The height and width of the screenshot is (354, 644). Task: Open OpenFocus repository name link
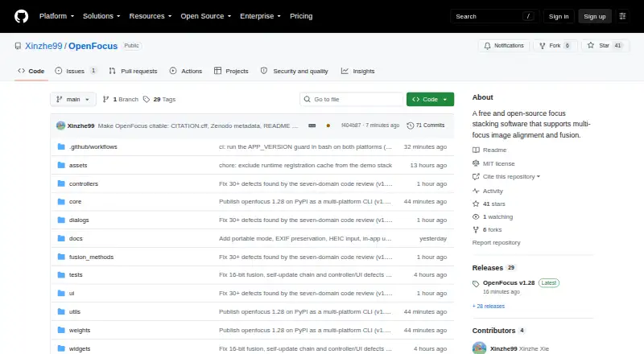tap(93, 46)
